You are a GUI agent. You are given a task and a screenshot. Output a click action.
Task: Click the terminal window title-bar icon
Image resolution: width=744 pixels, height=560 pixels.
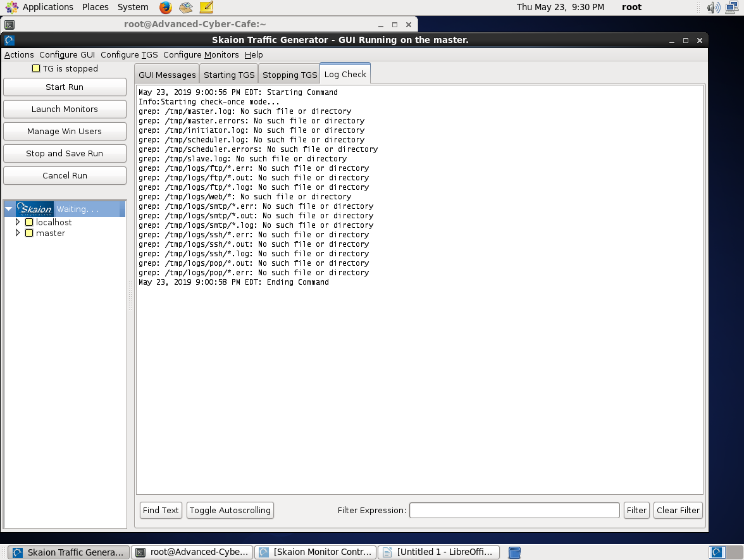tap(9, 24)
